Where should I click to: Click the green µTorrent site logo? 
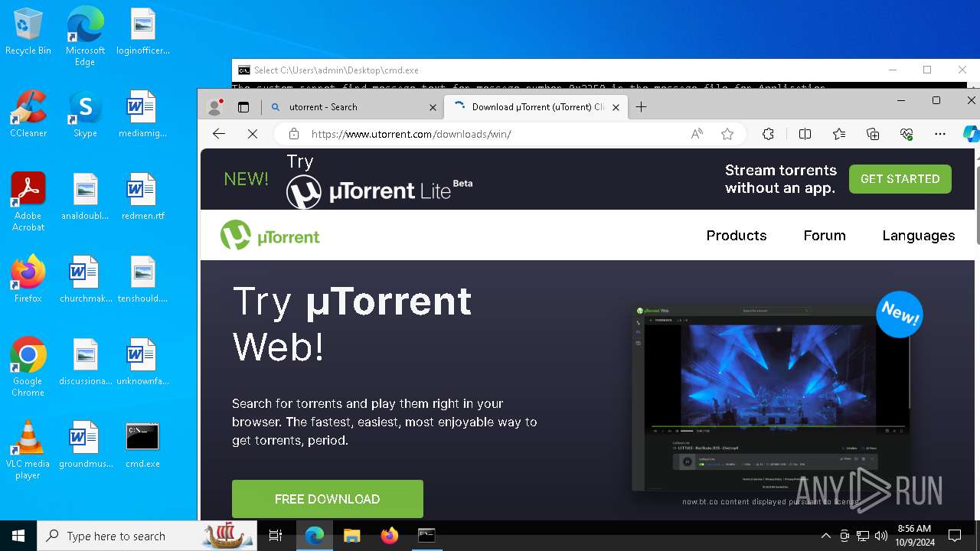[270, 236]
